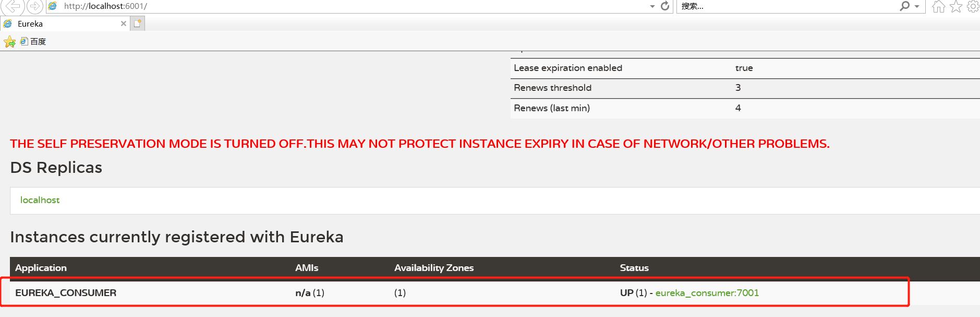
Task: Open a new tab with the blank tab button
Action: (138, 24)
